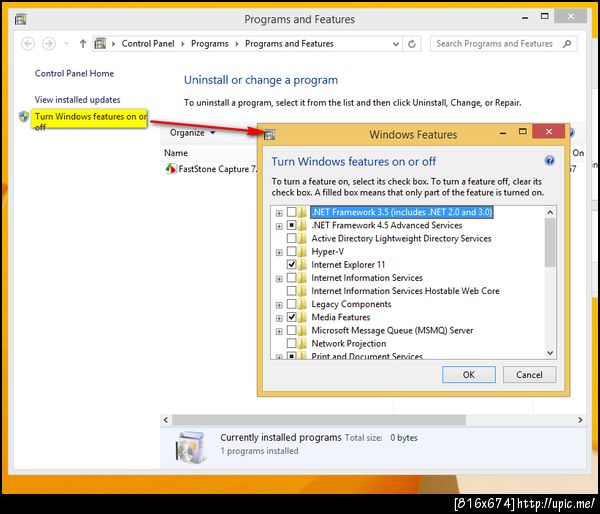This screenshot has width=600, height=514.
Task: Expand .NET Framework 3.5 tree node
Action: 279,213
